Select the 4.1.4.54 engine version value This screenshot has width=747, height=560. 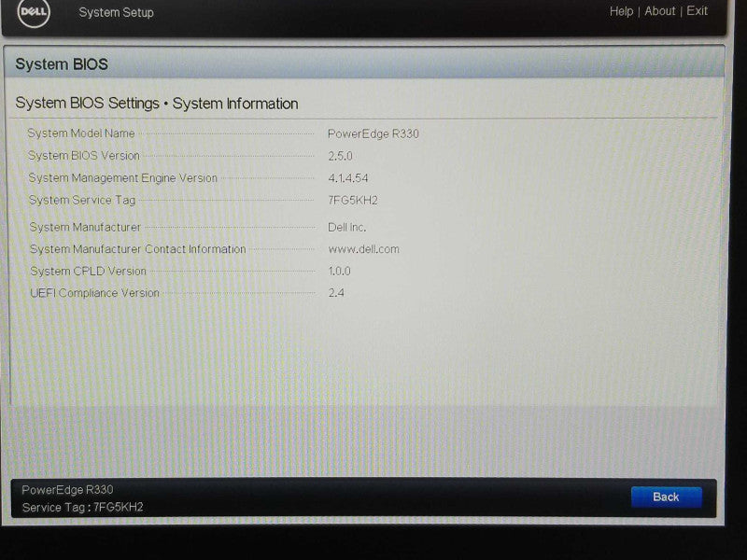(347, 178)
